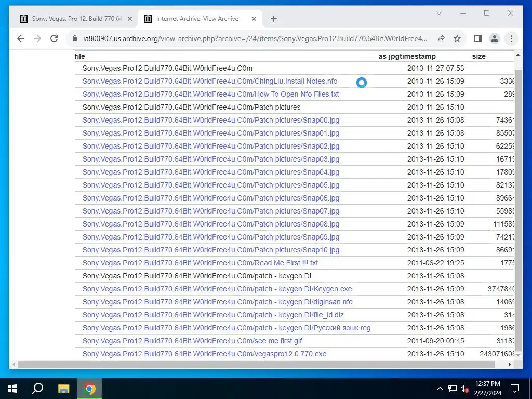Open Patch pictures/Snap09.jpg
The image size is (532, 399).
pyautogui.click(x=211, y=237)
